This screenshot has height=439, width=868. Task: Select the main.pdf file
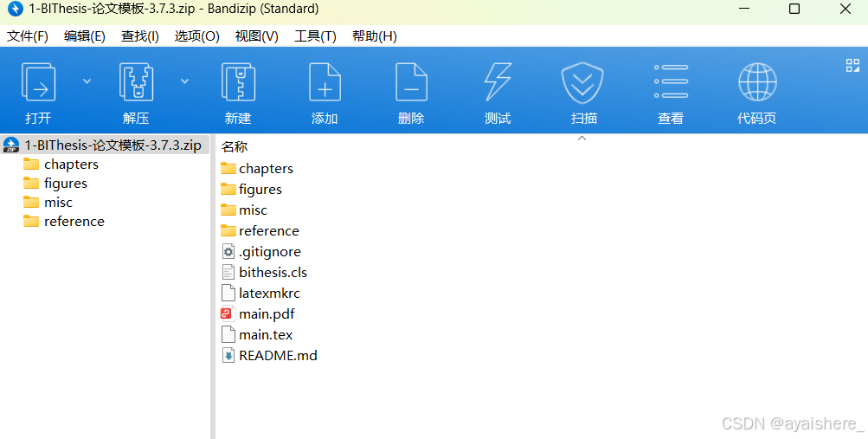click(x=258, y=314)
